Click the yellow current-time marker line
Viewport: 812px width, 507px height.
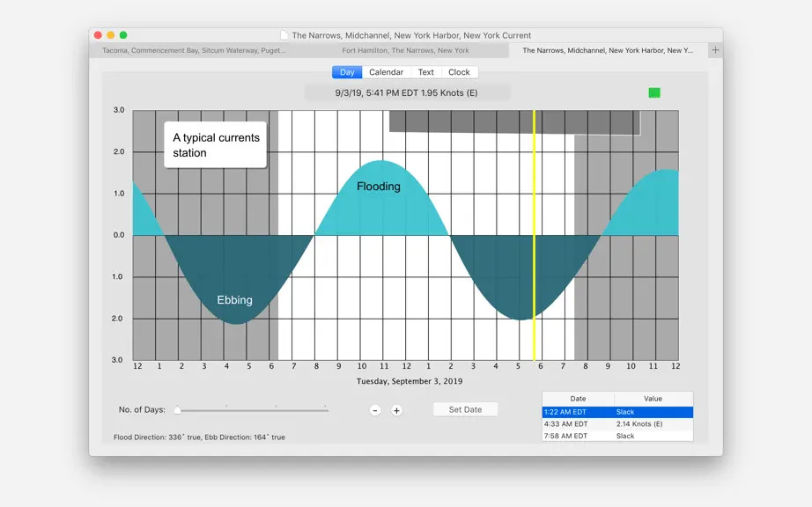click(x=534, y=235)
